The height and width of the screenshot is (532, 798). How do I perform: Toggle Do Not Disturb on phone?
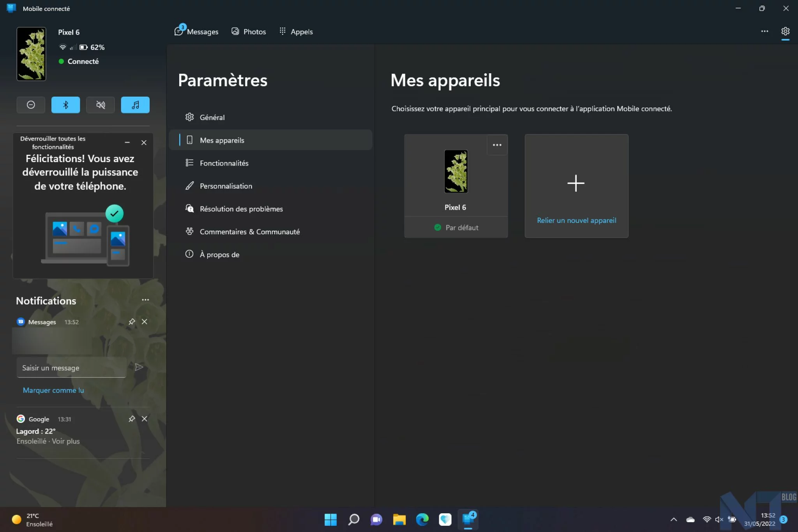(x=31, y=105)
